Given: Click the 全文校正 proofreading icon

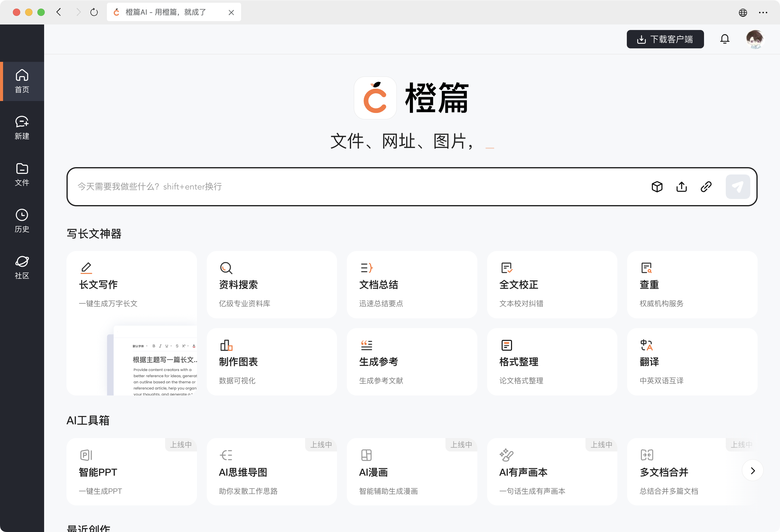Looking at the screenshot, I should click(x=506, y=268).
